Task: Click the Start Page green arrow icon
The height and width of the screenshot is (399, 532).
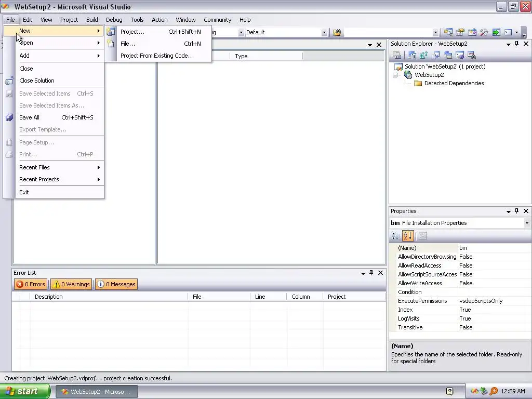Action: point(496,32)
